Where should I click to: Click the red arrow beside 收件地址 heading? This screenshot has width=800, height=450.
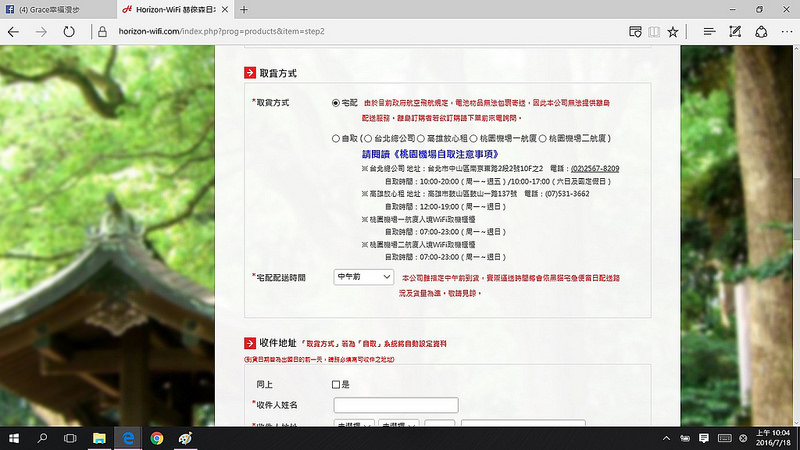[x=249, y=343]
